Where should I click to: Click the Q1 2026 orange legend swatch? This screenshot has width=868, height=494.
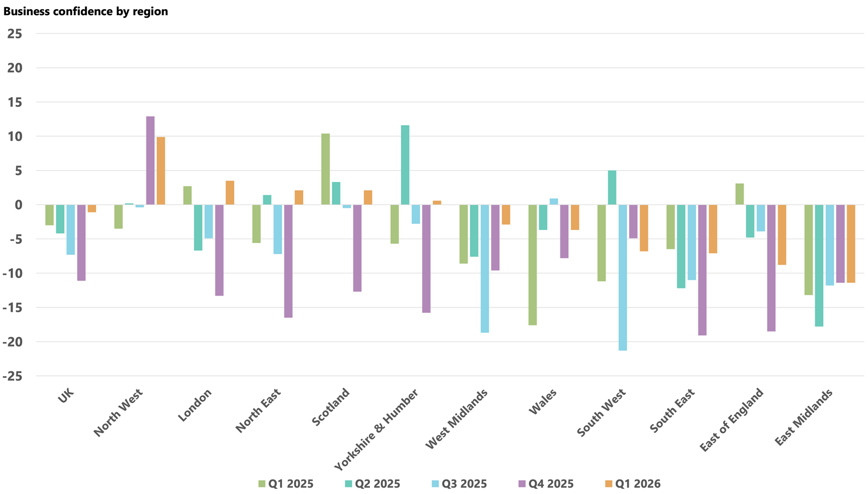[609, 484]
